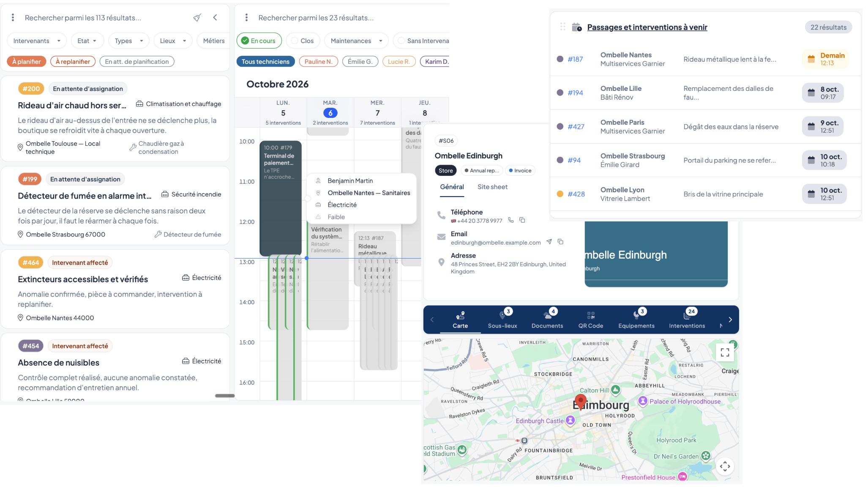Click the search field in 113 results
This screenshot has width=868, height=491.
tap(106, 18)
